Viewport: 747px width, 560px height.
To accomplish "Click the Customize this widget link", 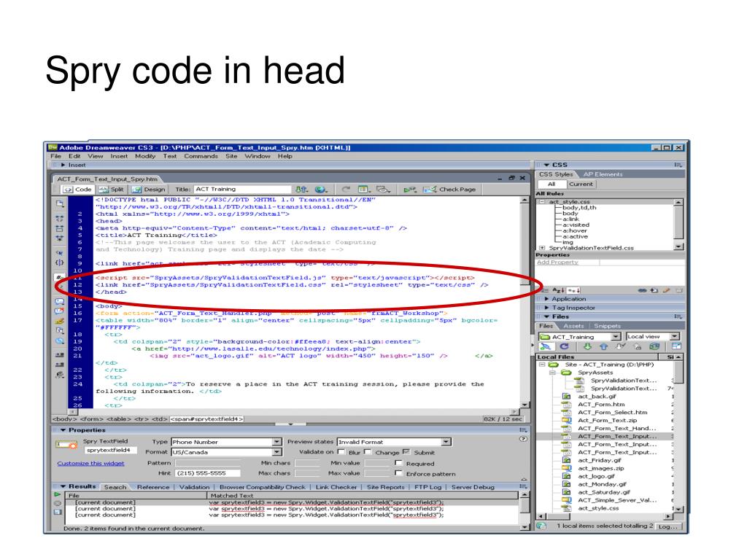I will (90, 463).
